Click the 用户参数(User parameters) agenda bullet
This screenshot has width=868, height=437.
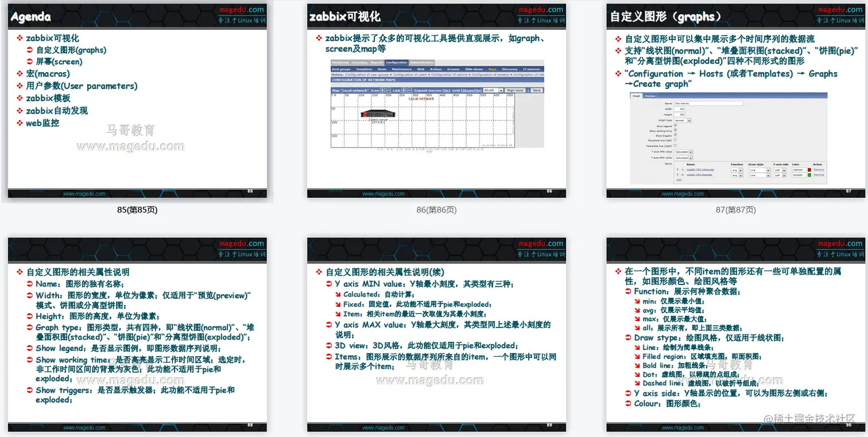point(82,86)
